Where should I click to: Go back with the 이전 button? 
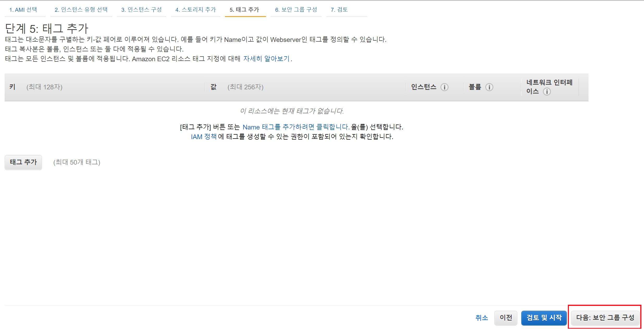click(x=506, y=318)
